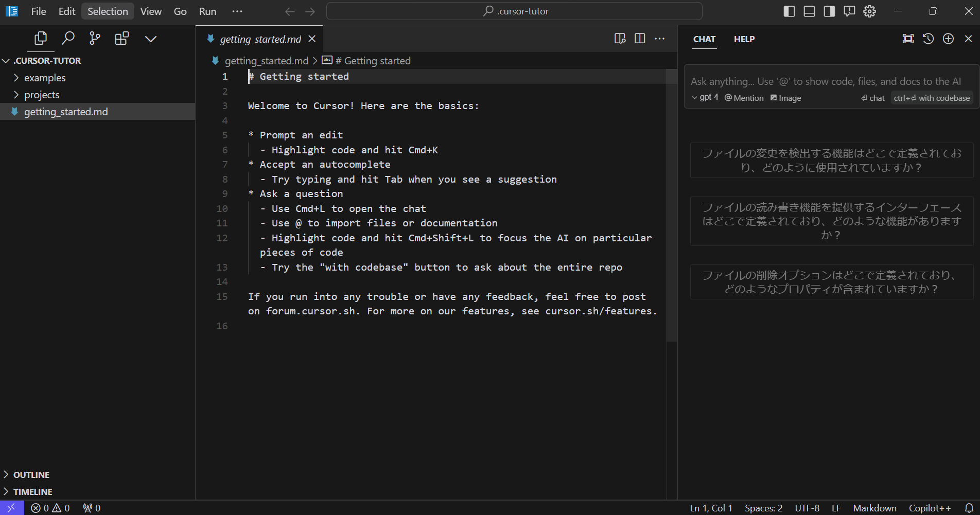Go to line via Ln 1, Col 1
The image size is (980, 515).
click(711, 508)
